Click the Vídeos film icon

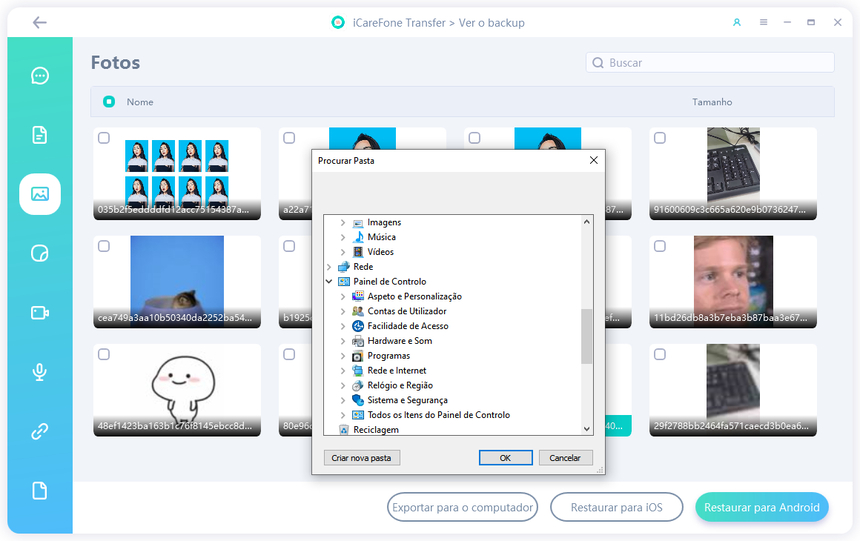(x=358, y=252)
